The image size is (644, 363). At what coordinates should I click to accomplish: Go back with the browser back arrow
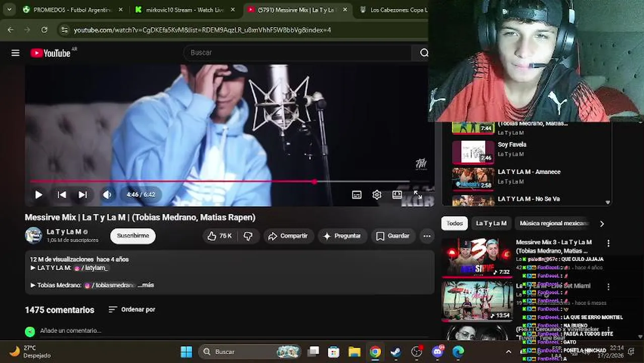[x=11, y=30]
